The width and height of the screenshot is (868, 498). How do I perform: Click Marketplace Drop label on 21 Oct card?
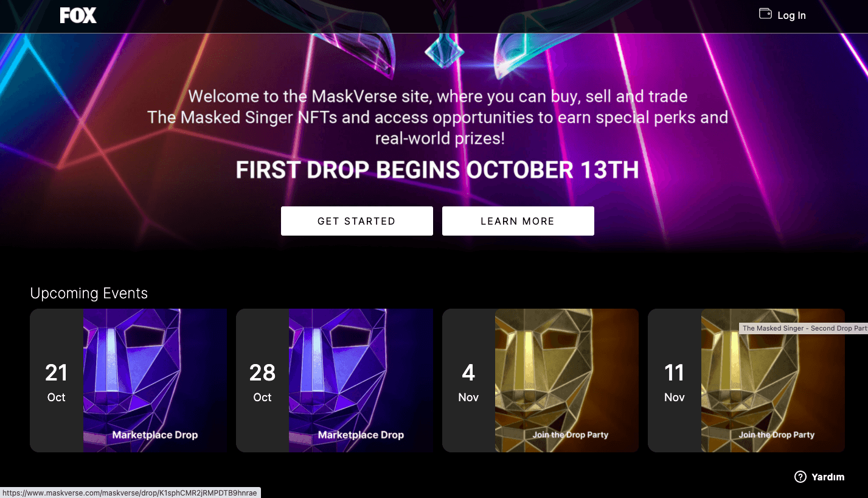coord(155,435)
